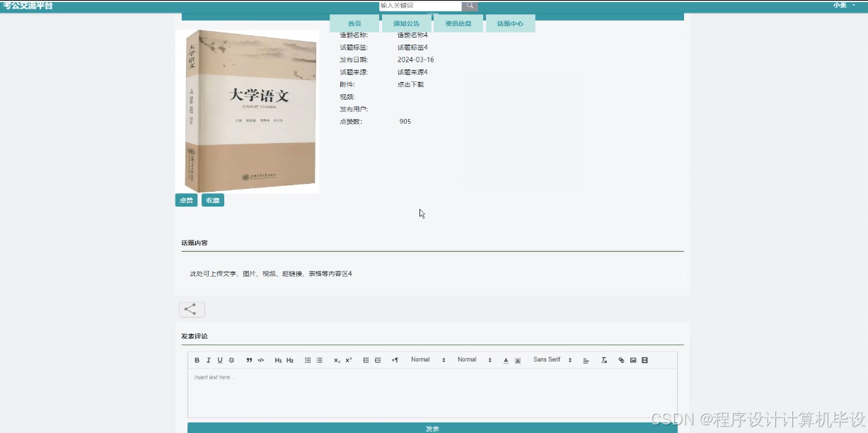
Task: Open the Sans Serif font dropdown
Action: pos(552,360)
